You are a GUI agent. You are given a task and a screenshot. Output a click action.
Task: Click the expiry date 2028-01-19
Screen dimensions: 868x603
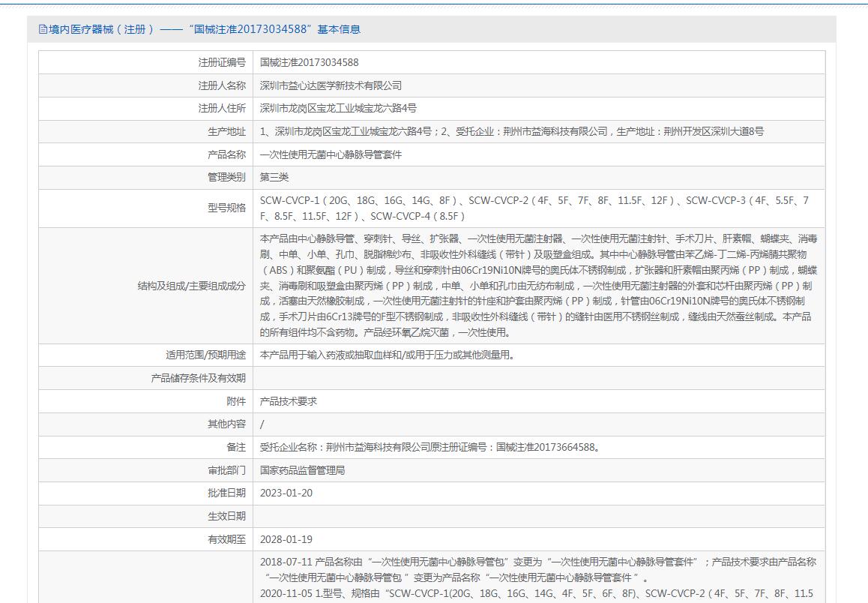[x=286, y=539]
